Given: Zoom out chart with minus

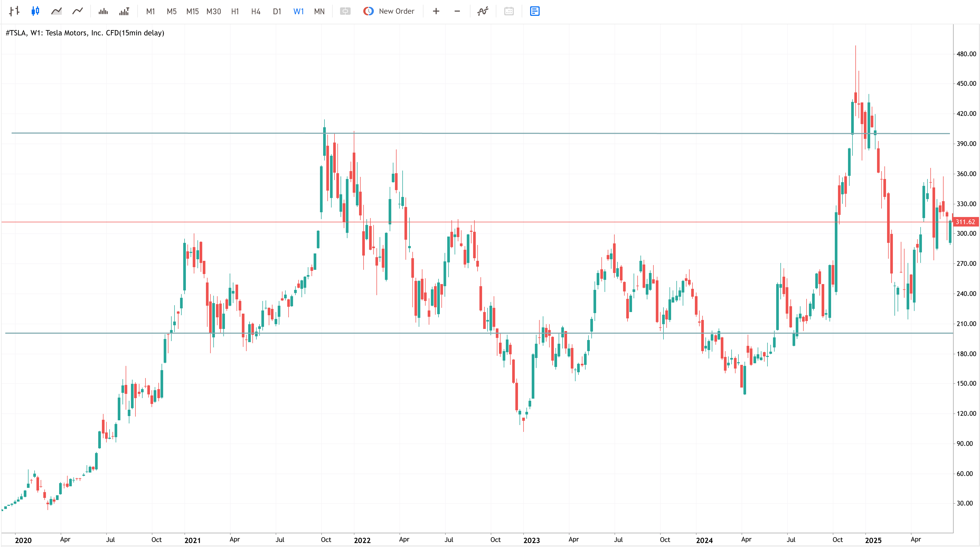Looking at the screenshot, I should [457, 11].
